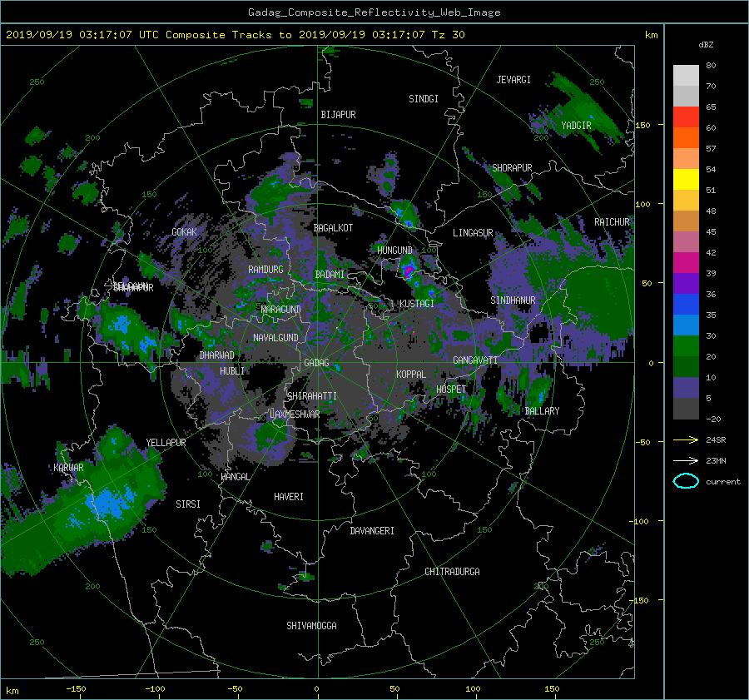Click the UTC Composite Tracks timestamp header
The height and width of the screenshot is (700, 749).
click(235, 35)
